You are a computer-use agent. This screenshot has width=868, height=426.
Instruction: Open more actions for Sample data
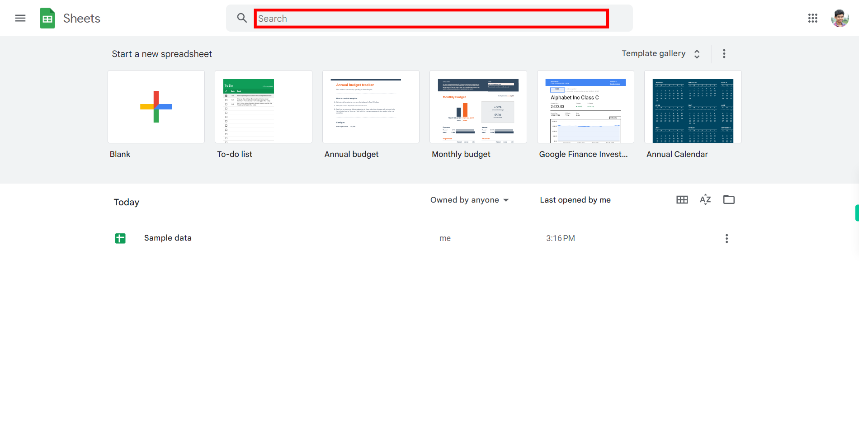pos(727,238)
